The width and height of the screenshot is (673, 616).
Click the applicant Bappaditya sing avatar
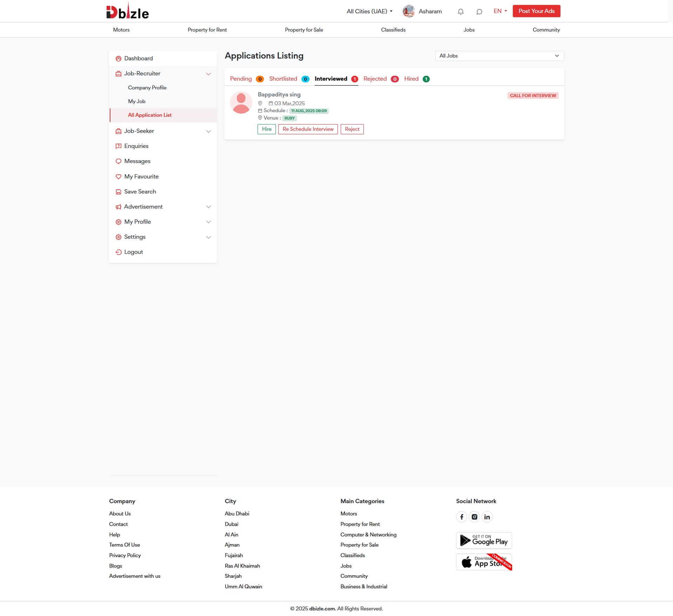241,103
